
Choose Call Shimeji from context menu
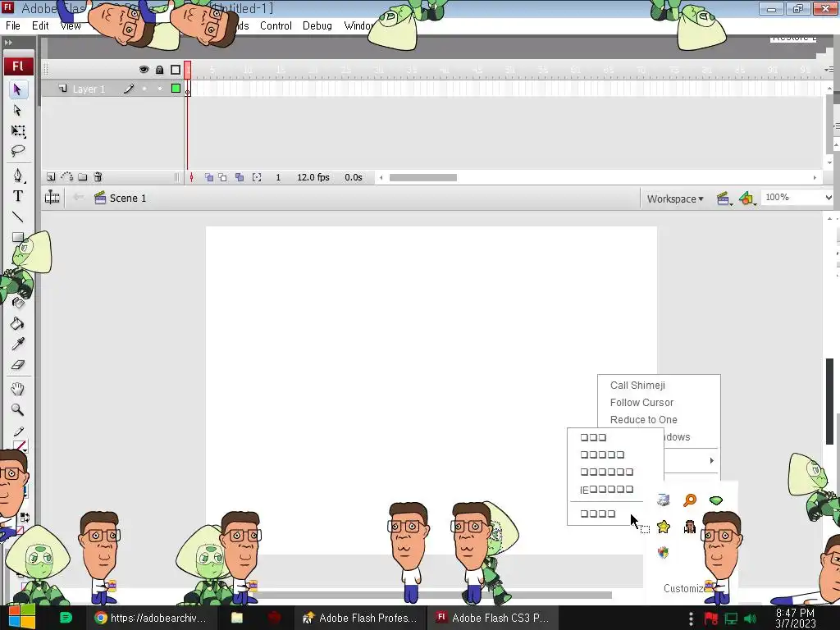coord(637,386)
